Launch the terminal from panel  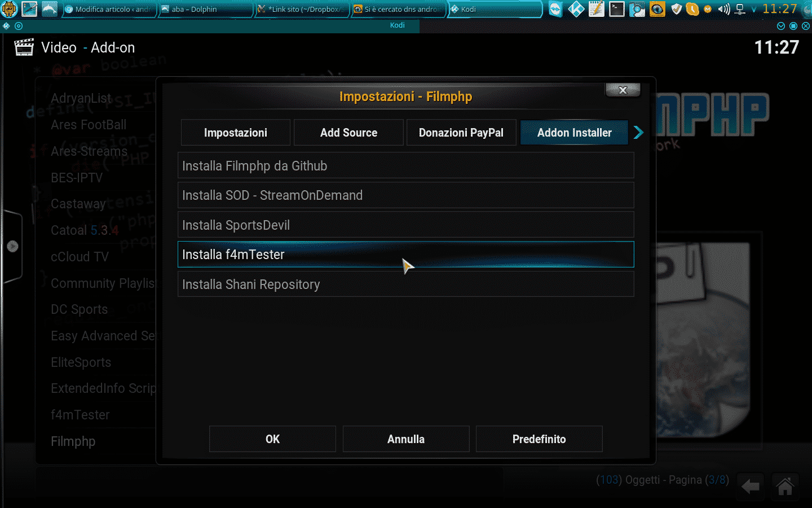coord(616,9)
